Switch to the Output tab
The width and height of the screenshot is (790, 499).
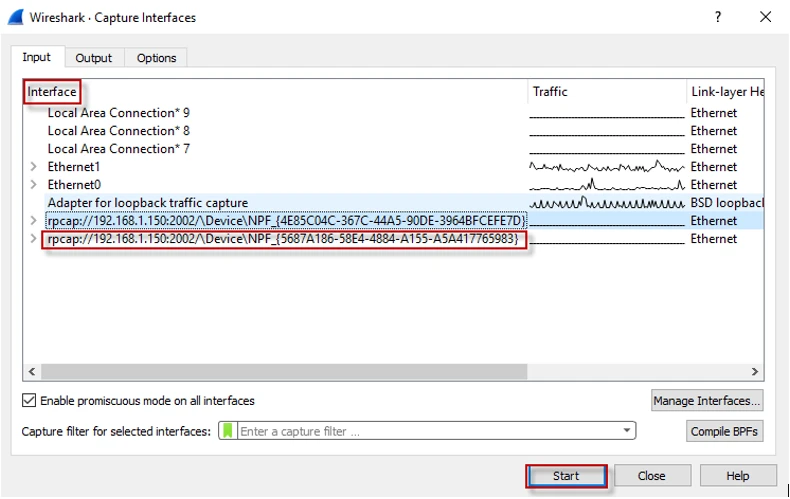click(x=94, y=58)
